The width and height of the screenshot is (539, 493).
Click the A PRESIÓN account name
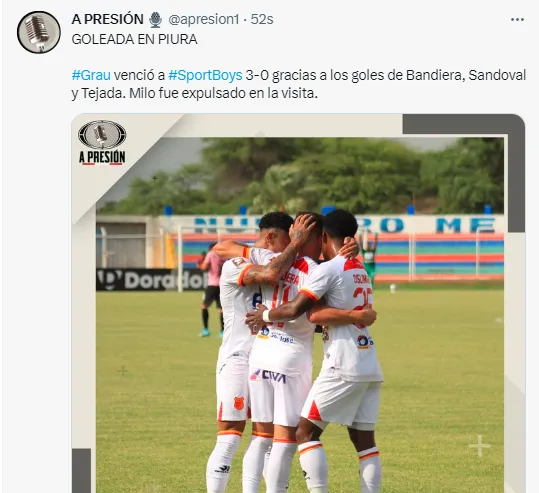click(108, 19)
